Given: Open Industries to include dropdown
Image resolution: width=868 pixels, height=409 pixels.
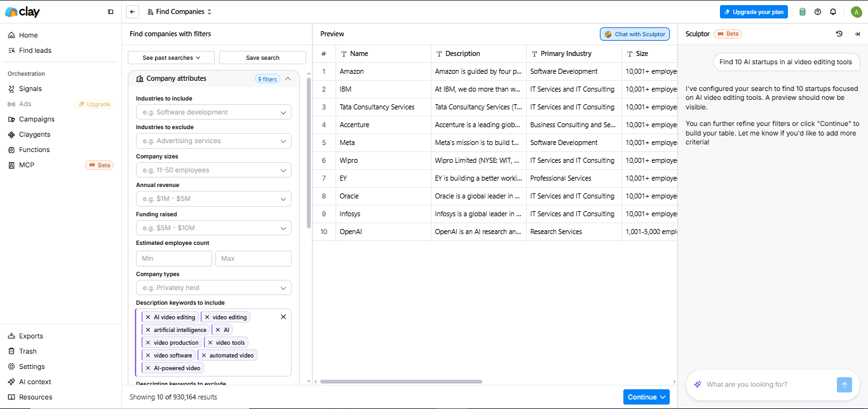Looking at the screenshot, I should [x=214, y=112].
